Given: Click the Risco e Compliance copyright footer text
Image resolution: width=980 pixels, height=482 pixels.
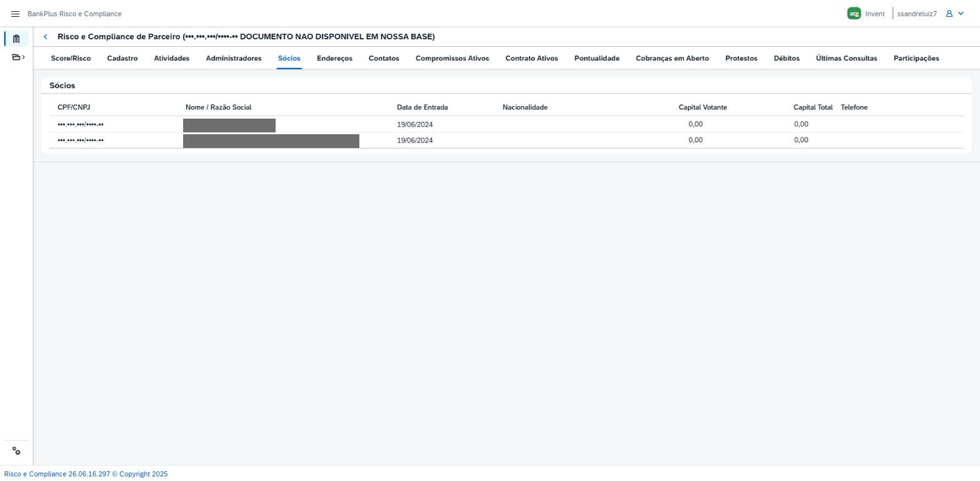Looking at the screenshot, I should tap(86, 474).
